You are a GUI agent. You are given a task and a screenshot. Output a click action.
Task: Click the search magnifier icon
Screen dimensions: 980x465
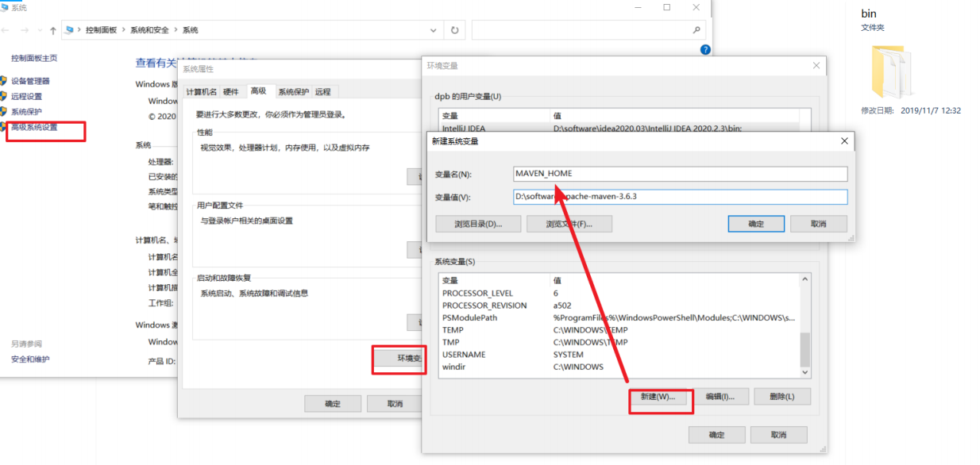pyautogui.click(x=696, y=30)
